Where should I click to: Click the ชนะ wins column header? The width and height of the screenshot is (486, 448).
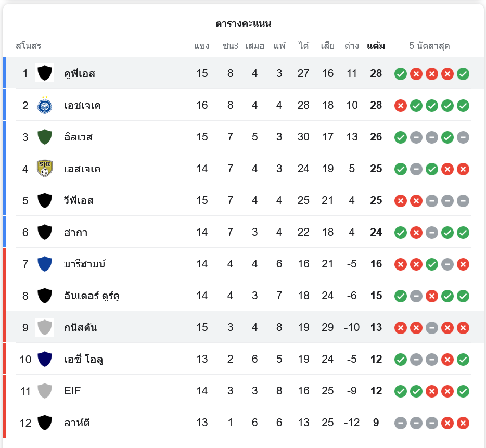click(230, 46)
